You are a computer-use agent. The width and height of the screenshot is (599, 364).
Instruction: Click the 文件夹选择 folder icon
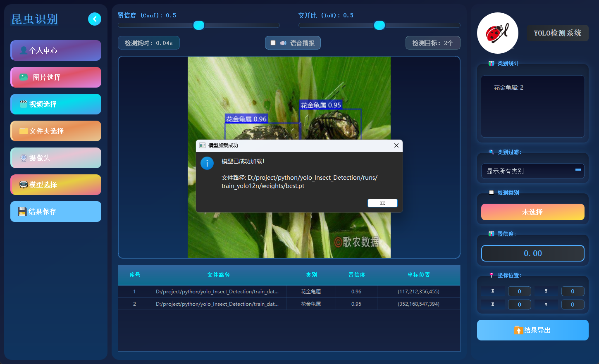point(23,131)
